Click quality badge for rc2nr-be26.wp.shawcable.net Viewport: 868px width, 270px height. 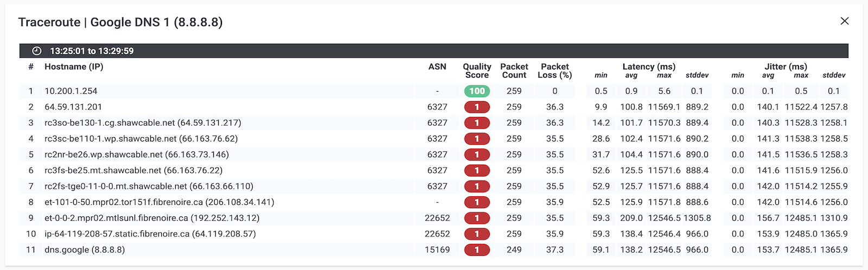pyautogui.click(x=477, y=155)
